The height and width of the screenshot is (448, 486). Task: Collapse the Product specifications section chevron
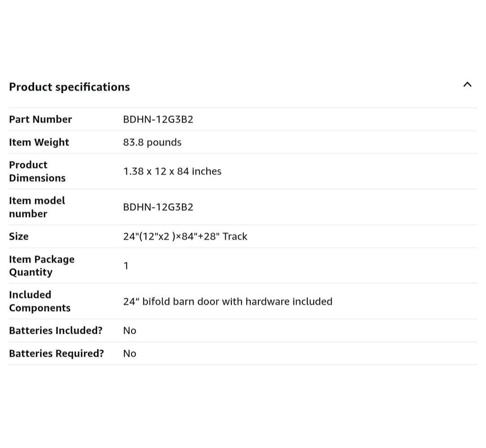[467, 85]
